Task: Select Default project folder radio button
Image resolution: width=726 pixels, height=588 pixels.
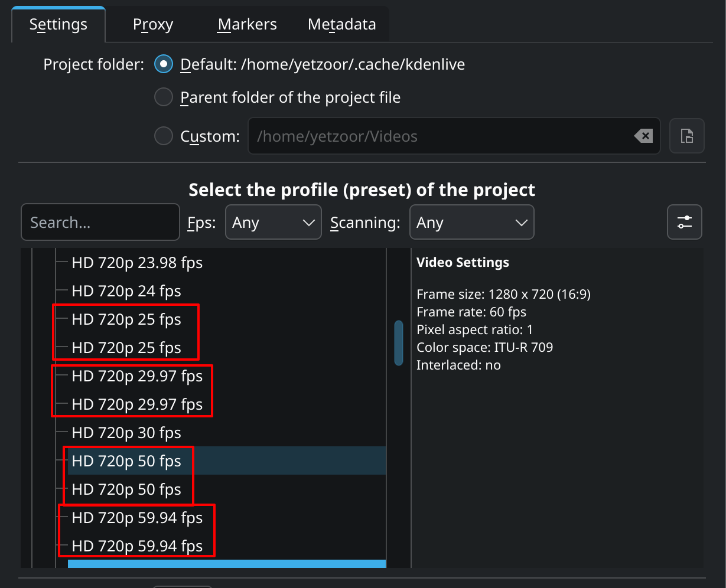Action: point(164,64)
